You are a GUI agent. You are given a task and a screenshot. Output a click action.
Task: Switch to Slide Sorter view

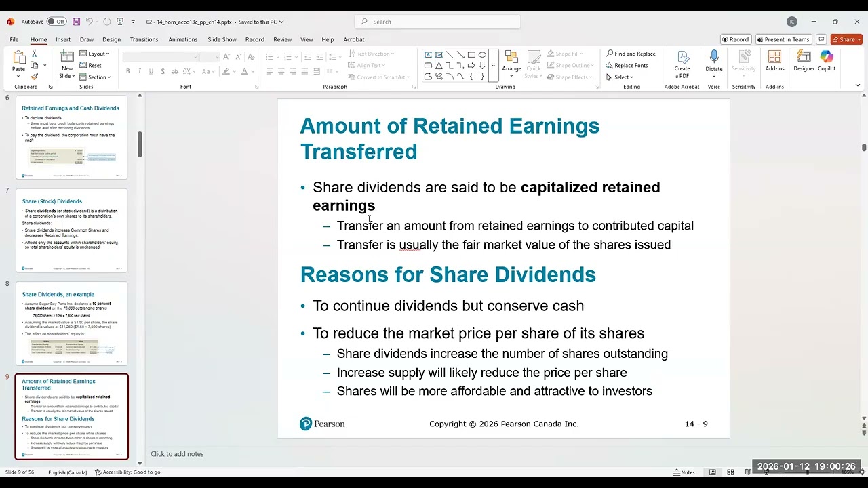(730, 472)
